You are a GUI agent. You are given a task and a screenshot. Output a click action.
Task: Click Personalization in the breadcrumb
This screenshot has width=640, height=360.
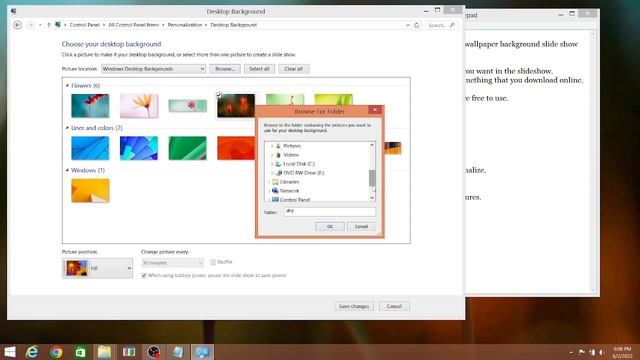pyautogui.click(x=184, y=25)
